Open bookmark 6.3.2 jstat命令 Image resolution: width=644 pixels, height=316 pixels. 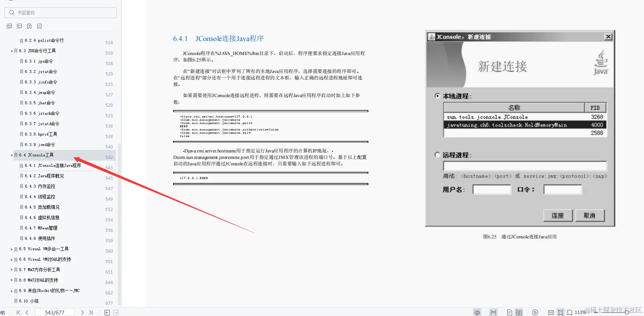click(x=41, y=72)
